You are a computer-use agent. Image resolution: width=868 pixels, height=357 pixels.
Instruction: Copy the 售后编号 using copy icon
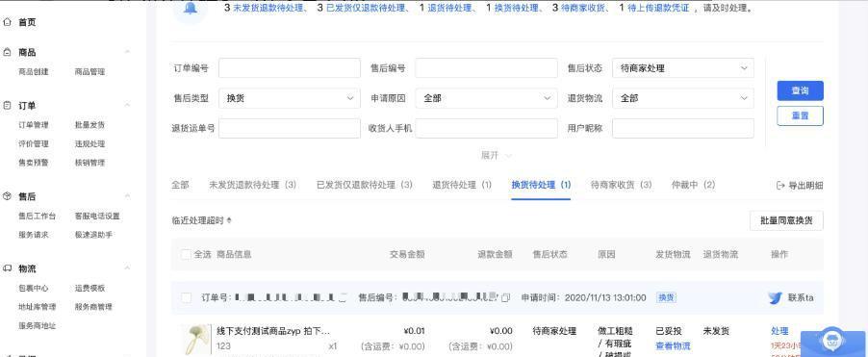tap(505, 297)
